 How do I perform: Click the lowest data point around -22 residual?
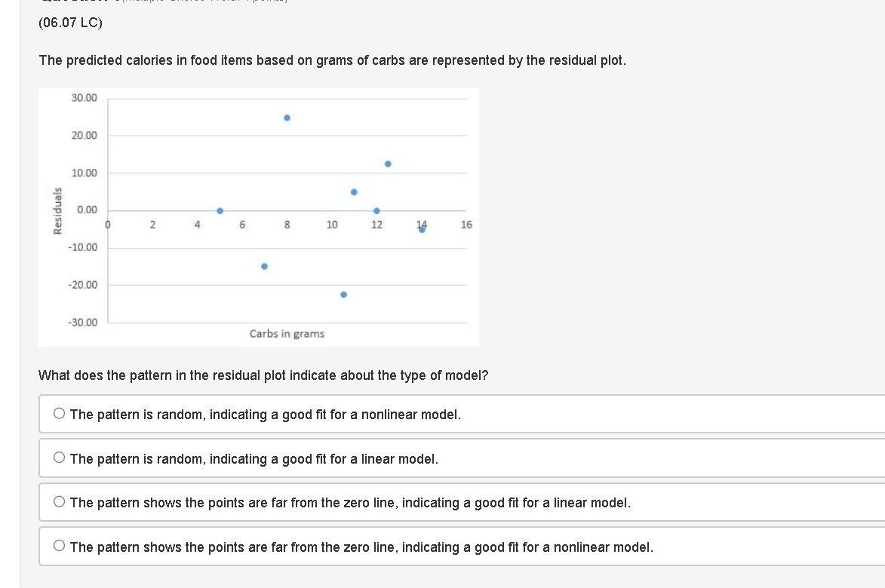pyautogui.click(x=343, y=293)
